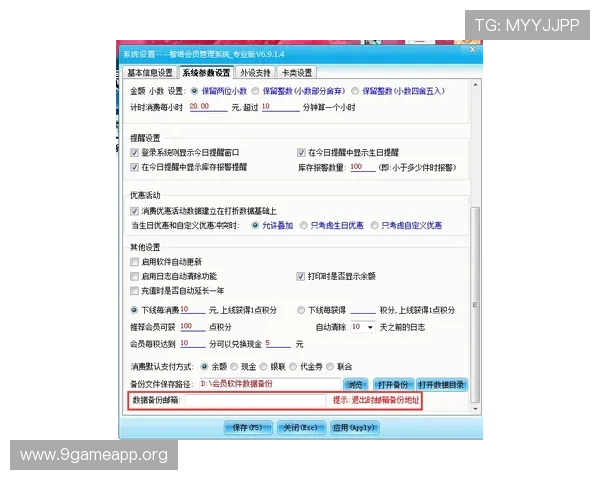Select 下线每获得 radio option
The image size is (600, 480).
[x=301, y=310]
